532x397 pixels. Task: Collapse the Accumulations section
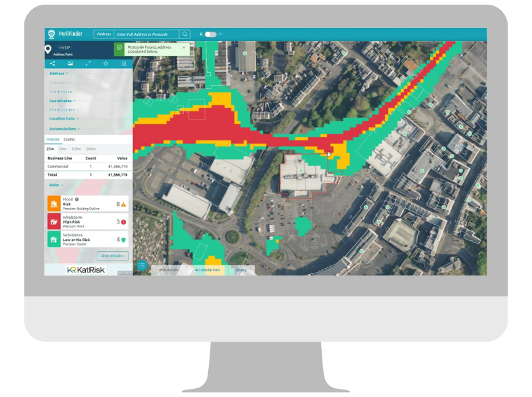click(x=65, y=128)
